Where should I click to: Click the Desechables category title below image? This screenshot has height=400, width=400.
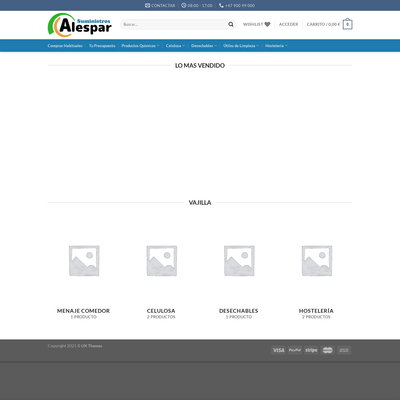point(239,311)
